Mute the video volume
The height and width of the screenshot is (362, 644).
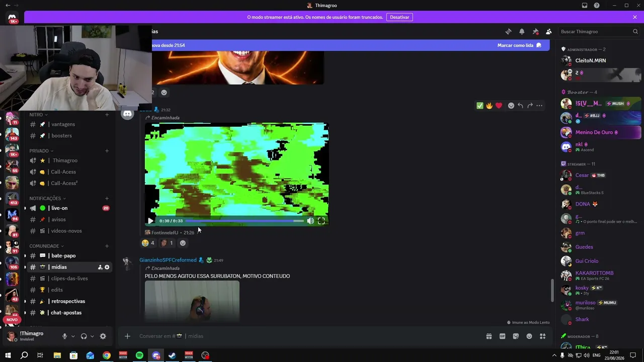click(x=310, y=221)
